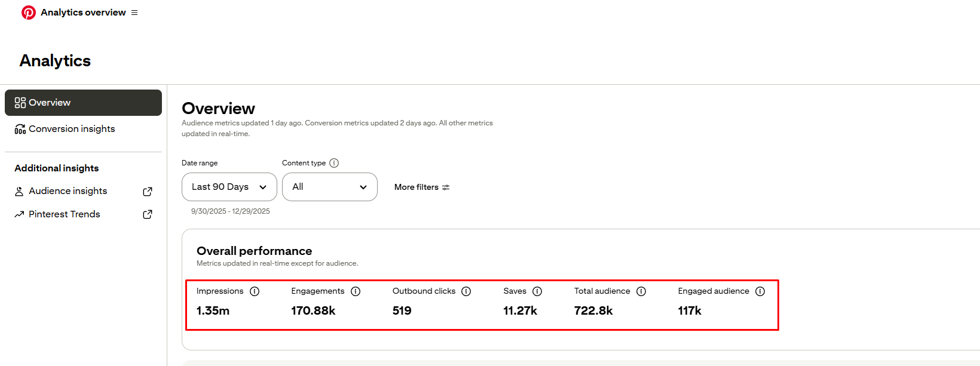This screenshot has width=980, height=366.
Task: Click info icon beside Total audience
Action: click(x=641, y=291)
